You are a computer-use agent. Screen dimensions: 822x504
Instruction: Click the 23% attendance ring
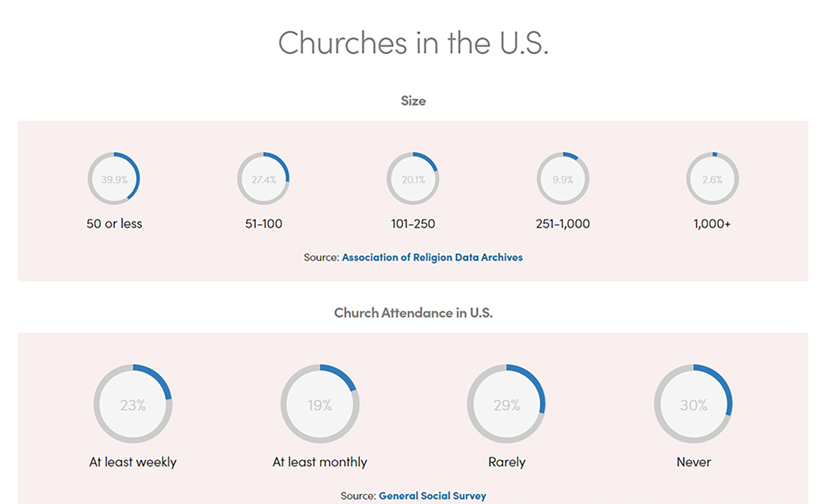(x=133, y=404)
